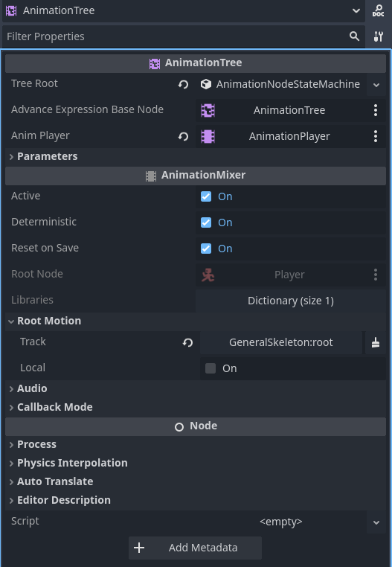
Task: Toggle the Deterministic checkbox
Action: (x=206, y=222)
